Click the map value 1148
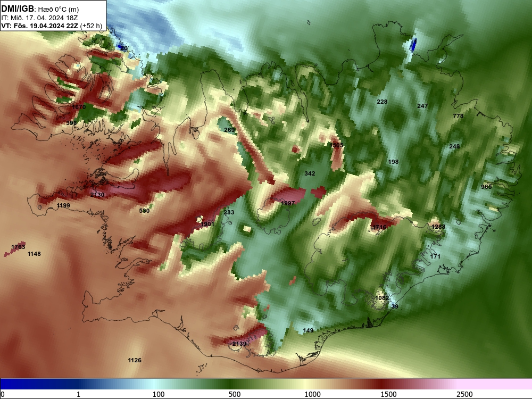Image resolution: width=532 pixels, height=399 pixels. coord(34,254)
